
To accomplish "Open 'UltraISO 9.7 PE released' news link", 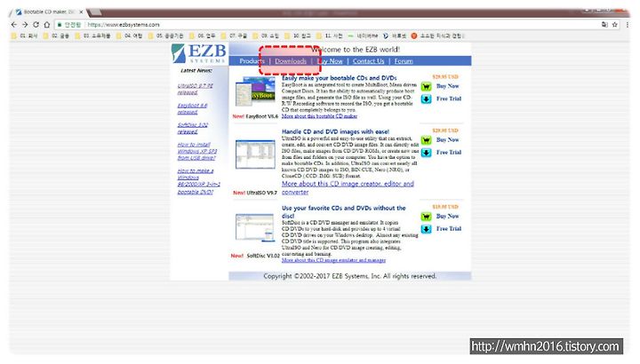I will click(x=195, y=90).
